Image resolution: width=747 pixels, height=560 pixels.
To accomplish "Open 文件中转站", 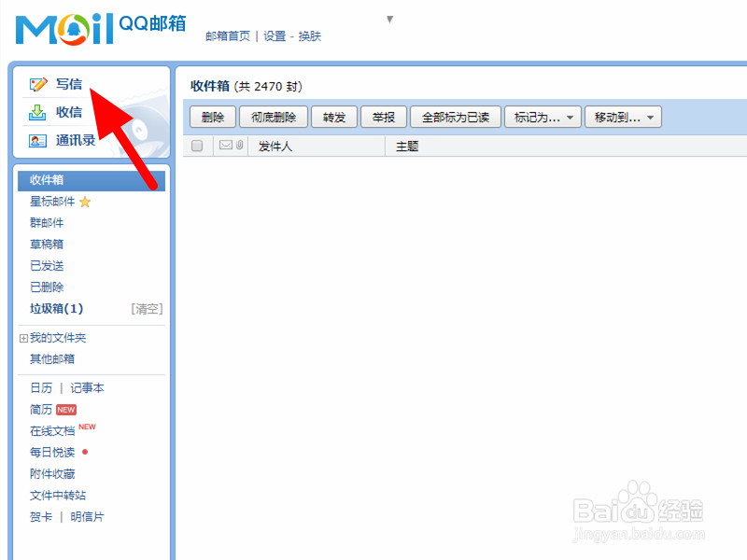I will click(x=58, y=496).
